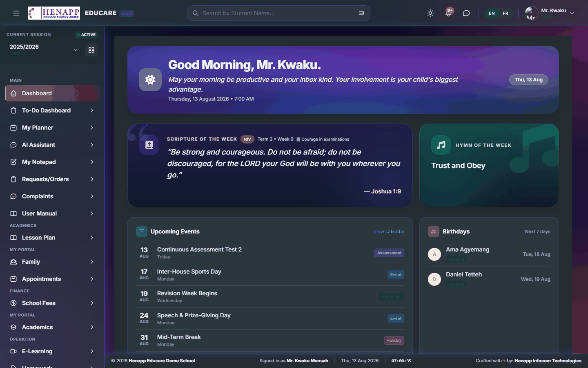Open the Family menu
This screenshot has width=588, height=368.
pos(52,262)
